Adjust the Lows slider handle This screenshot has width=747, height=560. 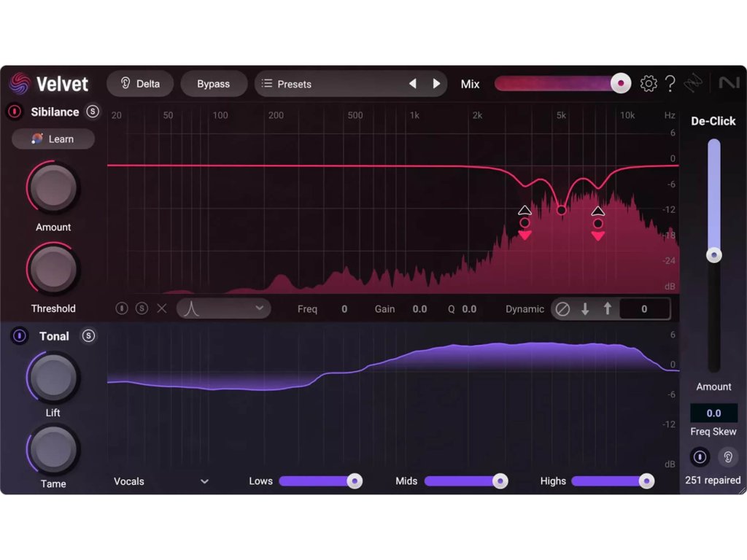tap(355, 481)
